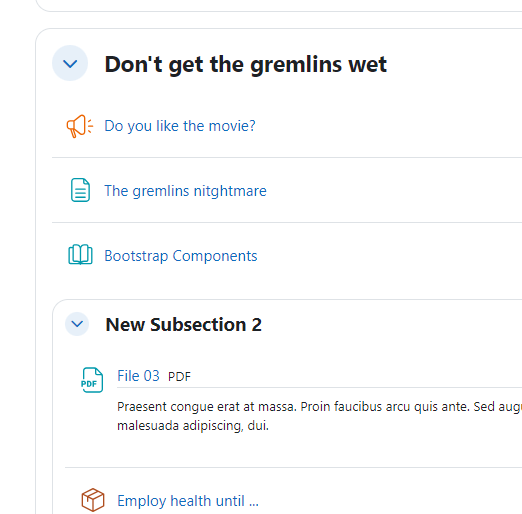522x514 pixels.
Task: Open "The gremlins nitghtmare" page link
Action: [185, 191]
